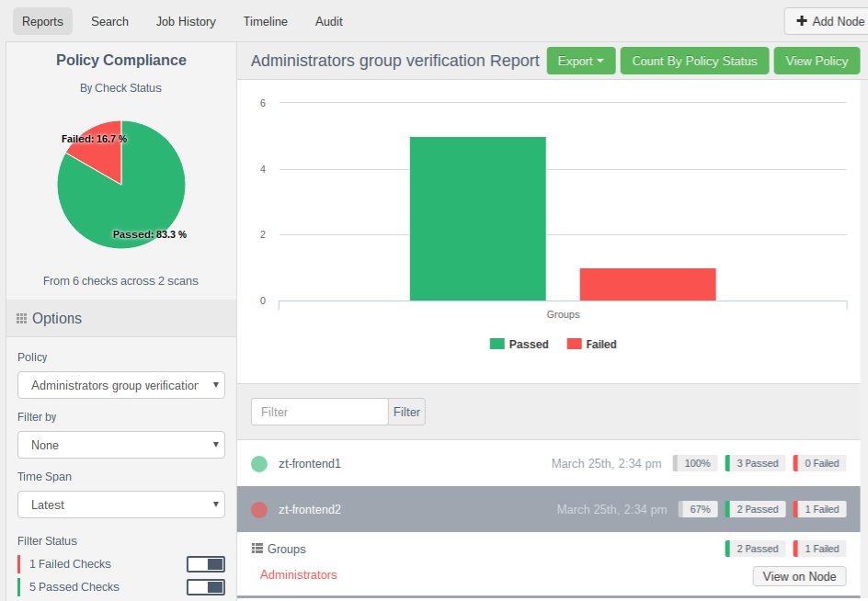Click Count By Policy Status button
Screen dimensions: 868x601
point(694,62)
